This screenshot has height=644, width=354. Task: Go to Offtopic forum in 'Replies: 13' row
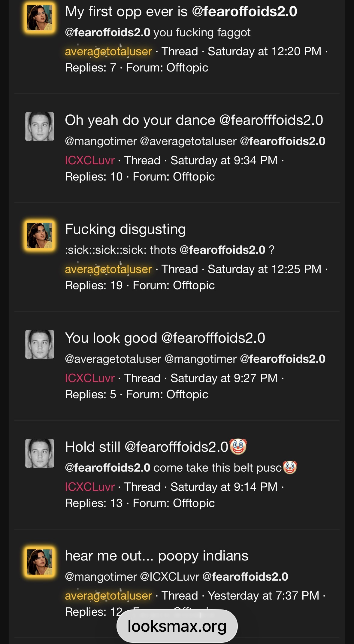194,503
